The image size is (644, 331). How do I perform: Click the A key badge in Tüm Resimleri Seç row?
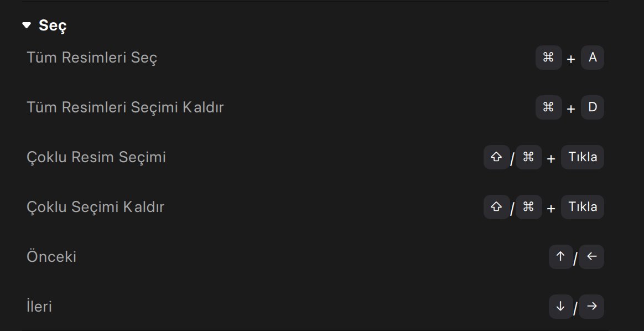(x=593, y=58)
